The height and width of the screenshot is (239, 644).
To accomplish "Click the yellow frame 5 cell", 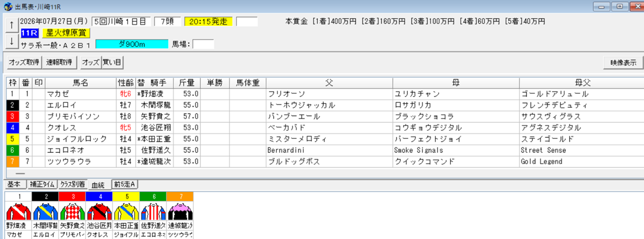I will coord(13,139).
